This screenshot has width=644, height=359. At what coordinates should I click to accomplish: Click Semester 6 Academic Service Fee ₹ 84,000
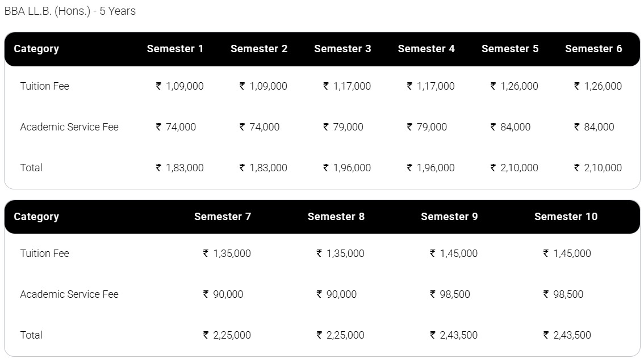coord(594,127)
